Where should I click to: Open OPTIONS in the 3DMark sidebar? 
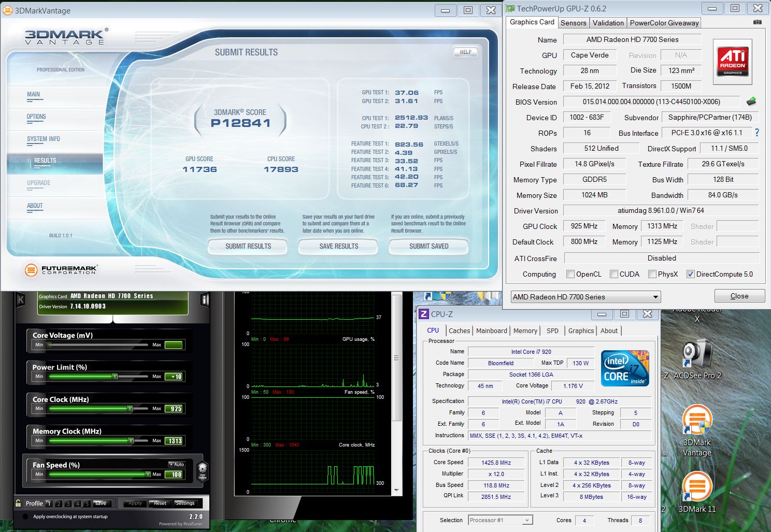pyautogui.click(x=36, y=117)
